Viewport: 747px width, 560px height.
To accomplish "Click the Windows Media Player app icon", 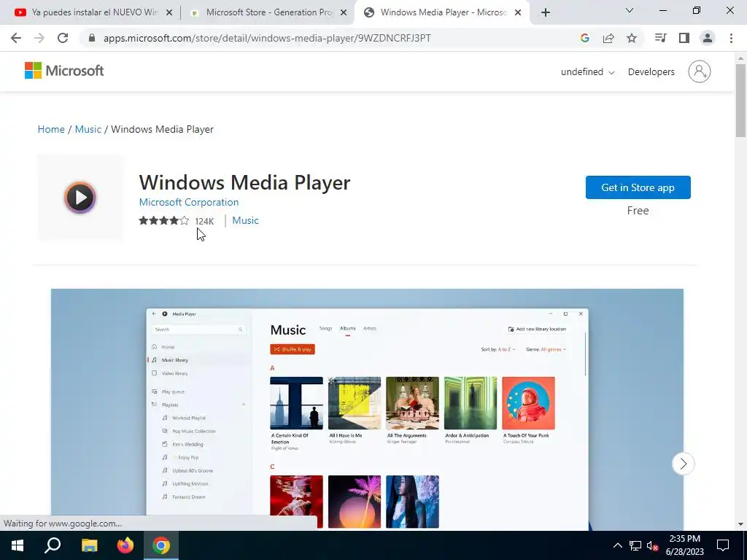I will click(x=80, y=197).
